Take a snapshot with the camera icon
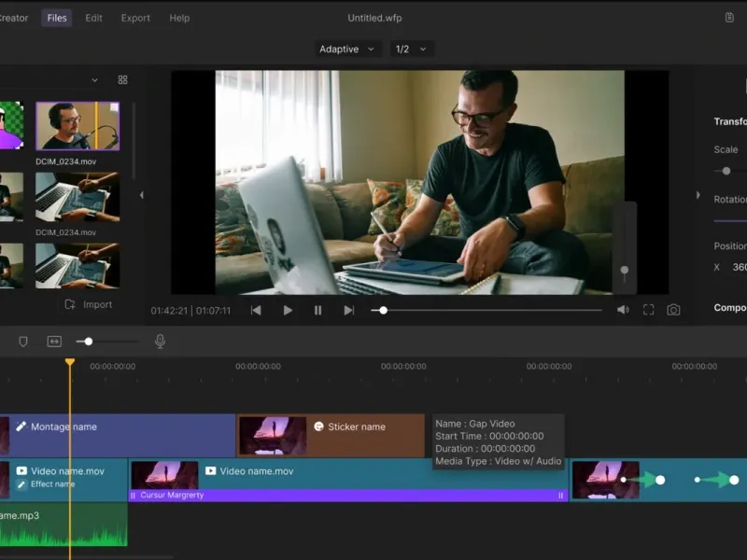Image resolution: width=747 pixels, height=560 pixels. point(673,311)
